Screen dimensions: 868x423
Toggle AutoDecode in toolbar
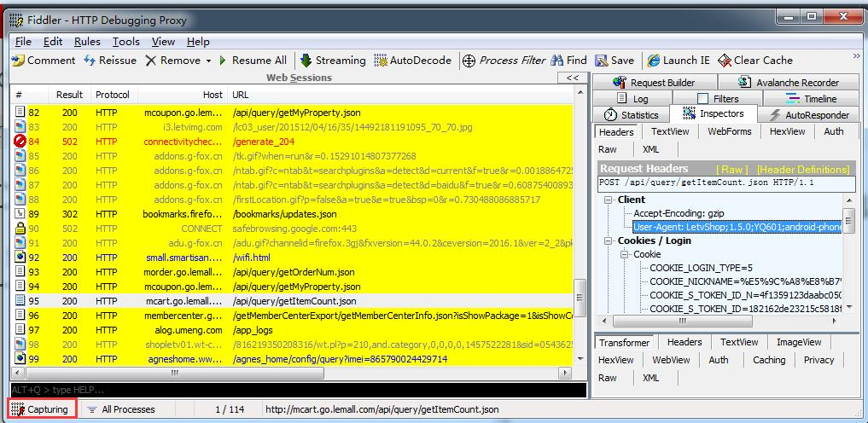pos(413,61)
